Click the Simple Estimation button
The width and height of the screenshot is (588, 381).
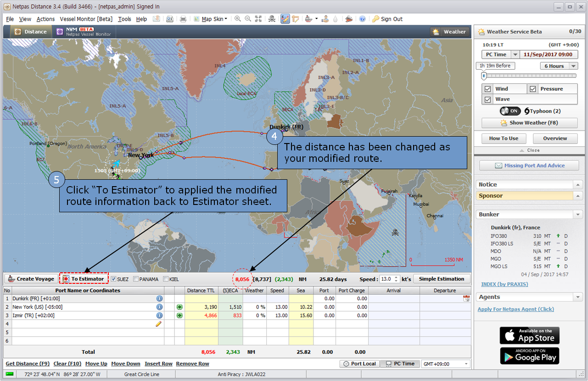tap(442, 279)
